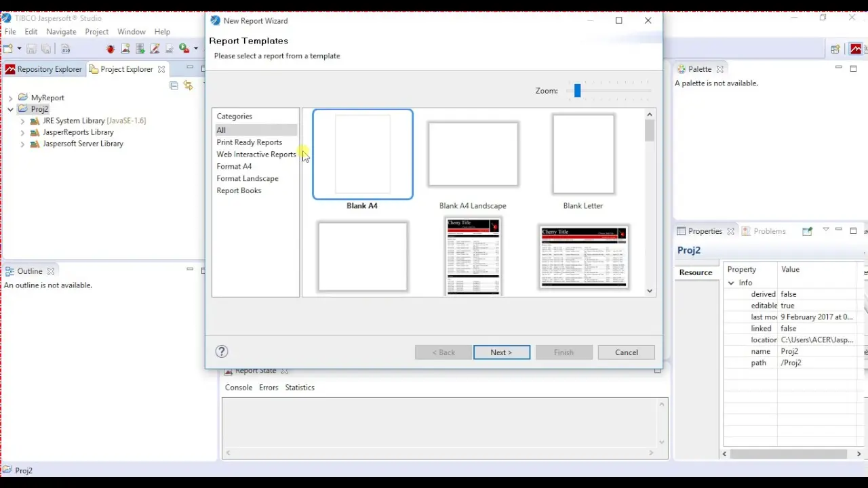Click the Open Perspective icon
Viewport: 868px width, 488px height.
point(835,49)
